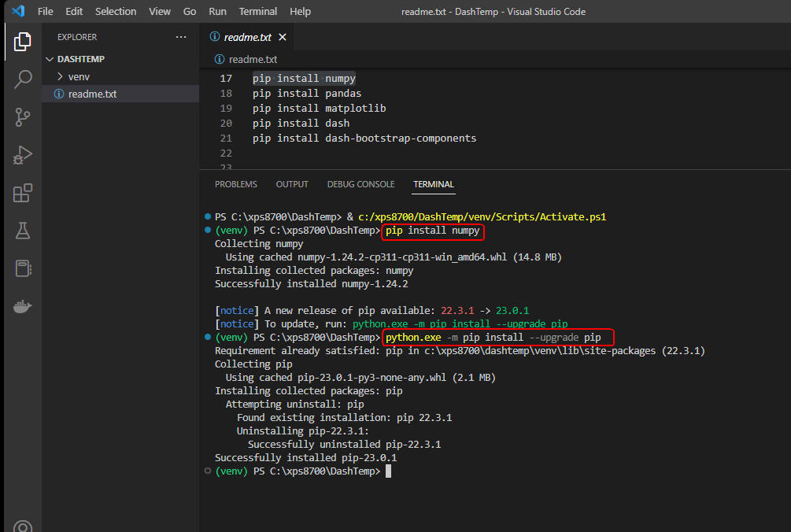Click the VS Code logo icon
Image resolution: width=791 pixels, height=532 pixels.
pyautogui.click(x=18, y=11)
